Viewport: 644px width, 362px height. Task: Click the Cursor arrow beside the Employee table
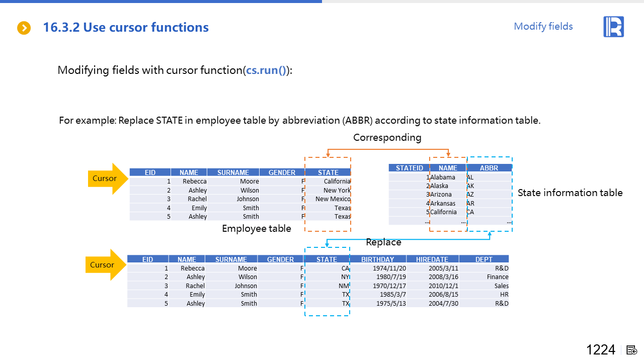(107, 178)
